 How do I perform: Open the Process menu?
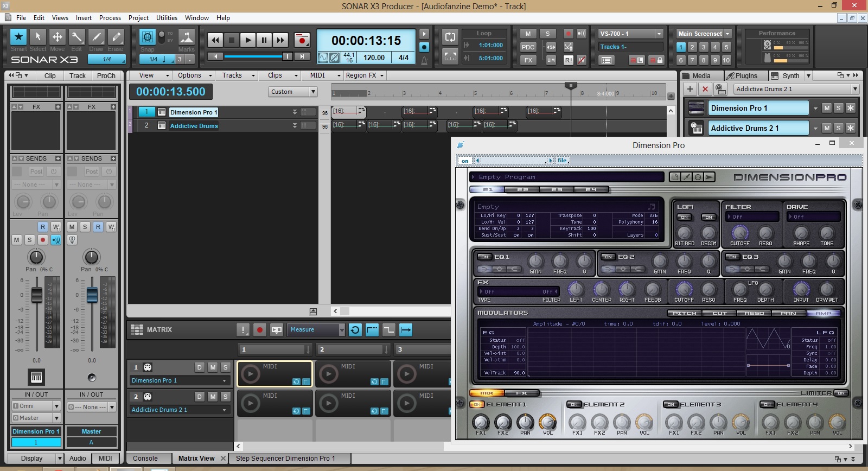[x=110, y=18]
